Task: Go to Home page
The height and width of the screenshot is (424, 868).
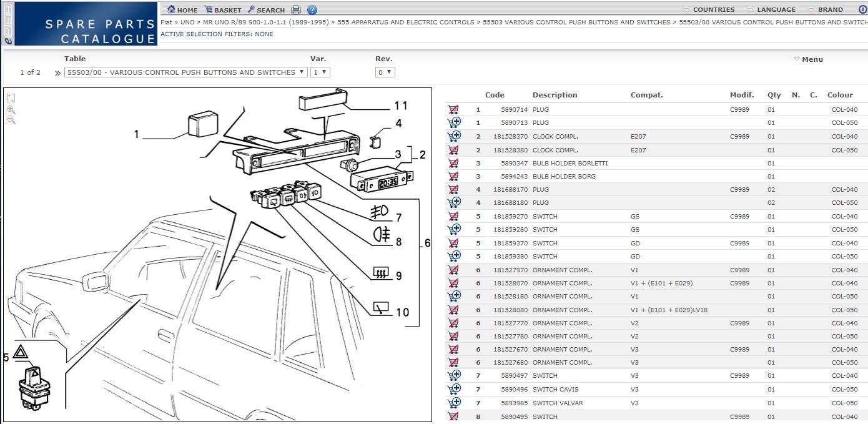Action: coord(182,9)
